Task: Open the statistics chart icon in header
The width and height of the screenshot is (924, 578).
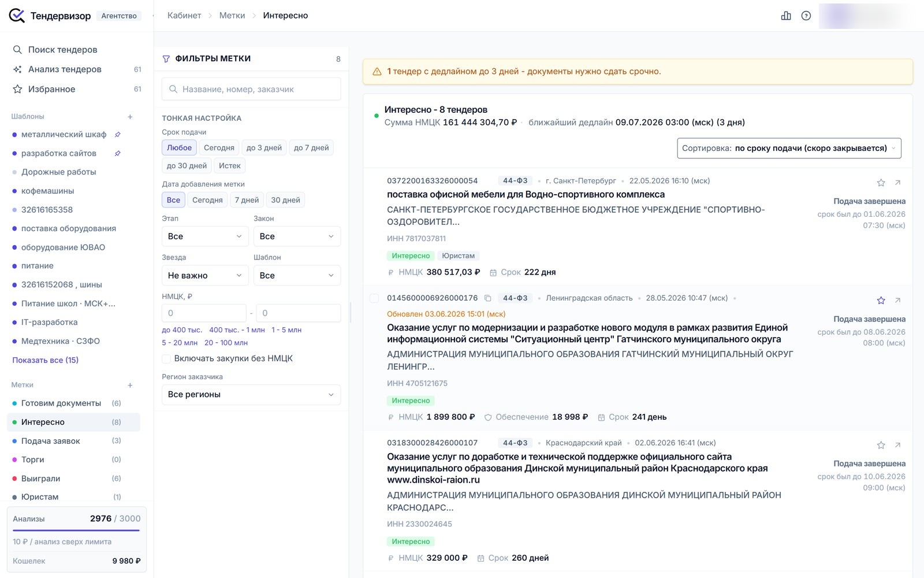Action: (x=786, y=16)
